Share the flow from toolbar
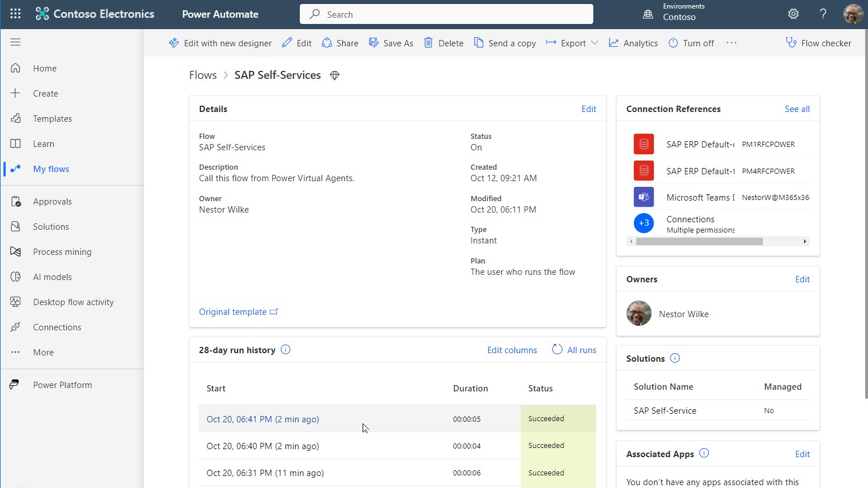This screenshot has height=488, width=868. pyautogui.click(x=340, y=43)
